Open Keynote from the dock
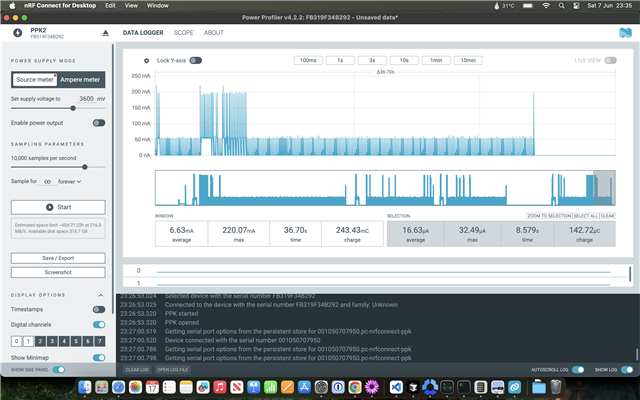The image size is (640, 400). tap(253, 387)
